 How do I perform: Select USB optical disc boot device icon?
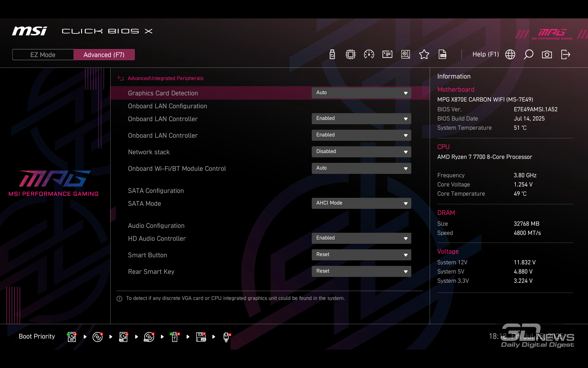point(149,337)
